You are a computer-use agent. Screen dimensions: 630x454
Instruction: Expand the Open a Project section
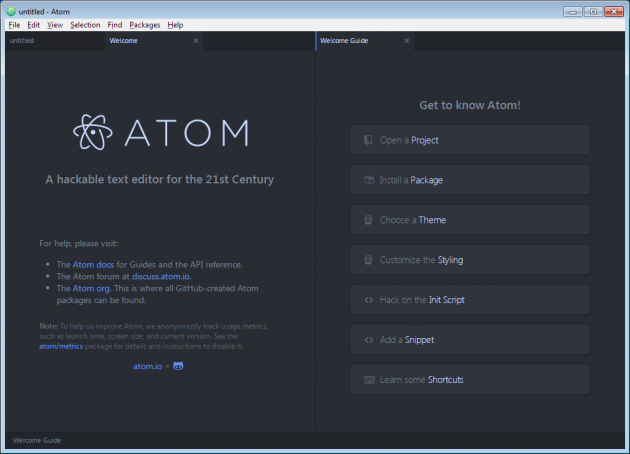[x=470, y=140]
